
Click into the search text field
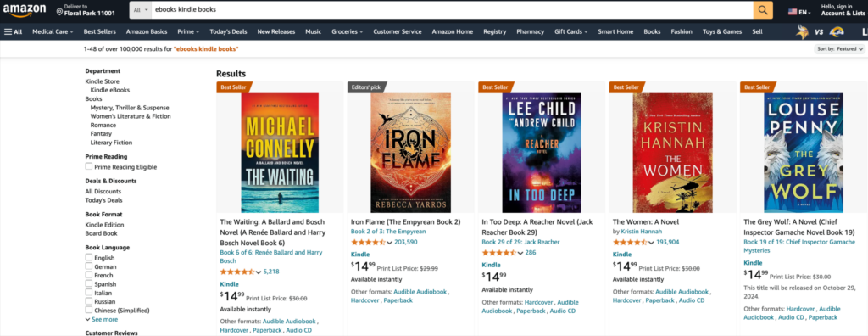tap(452, 10)
